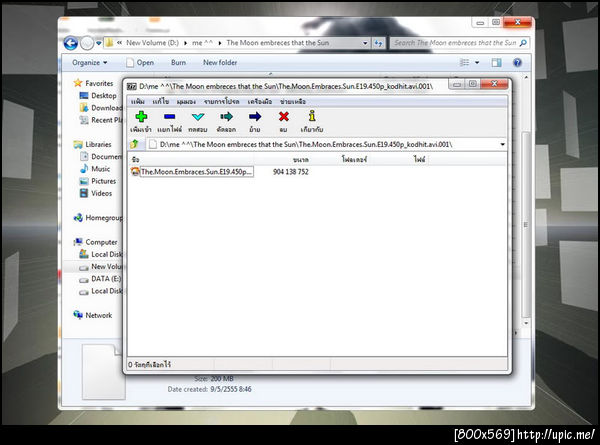Click Explorer help question mark icon
The image size is (600, 445).
(x=517, y=62)
